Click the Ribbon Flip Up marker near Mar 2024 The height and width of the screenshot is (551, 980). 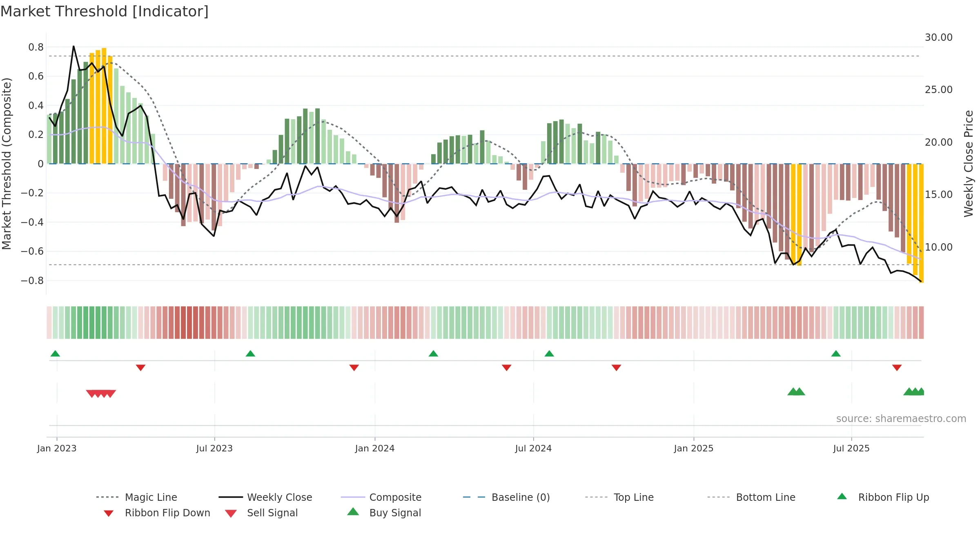433,353
